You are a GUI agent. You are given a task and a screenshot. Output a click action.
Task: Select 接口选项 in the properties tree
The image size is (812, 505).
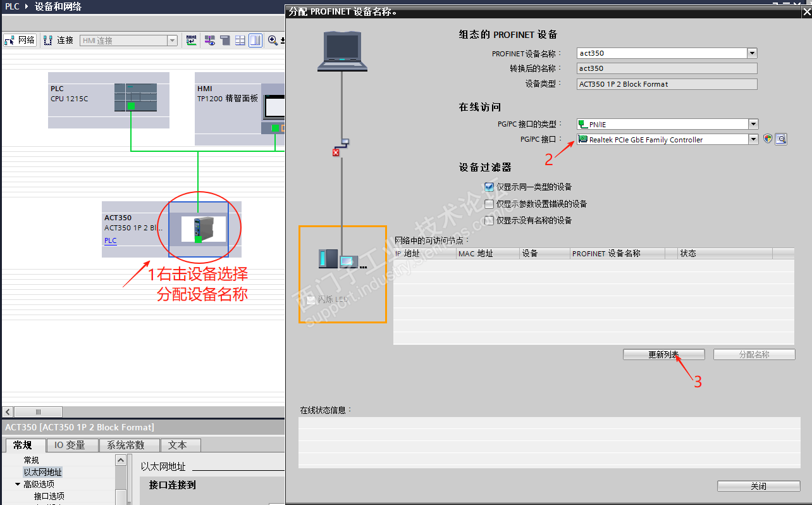point(49,496)
